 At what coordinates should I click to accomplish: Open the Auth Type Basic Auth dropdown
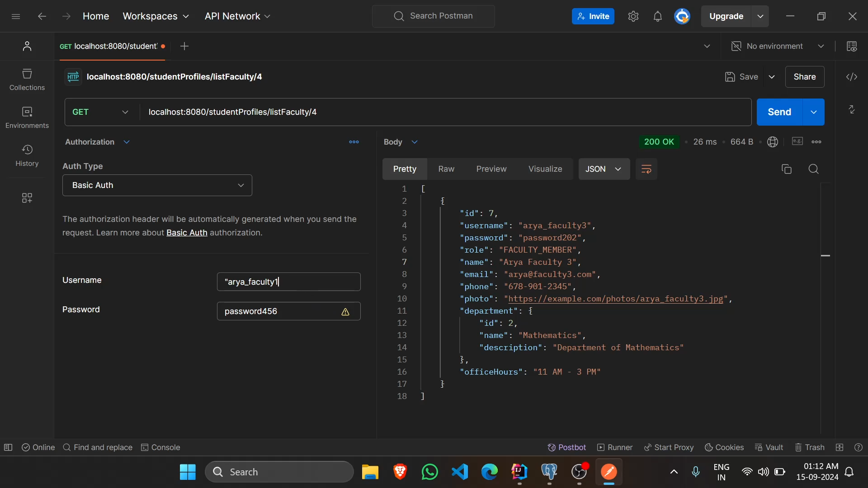coord(157,185)
